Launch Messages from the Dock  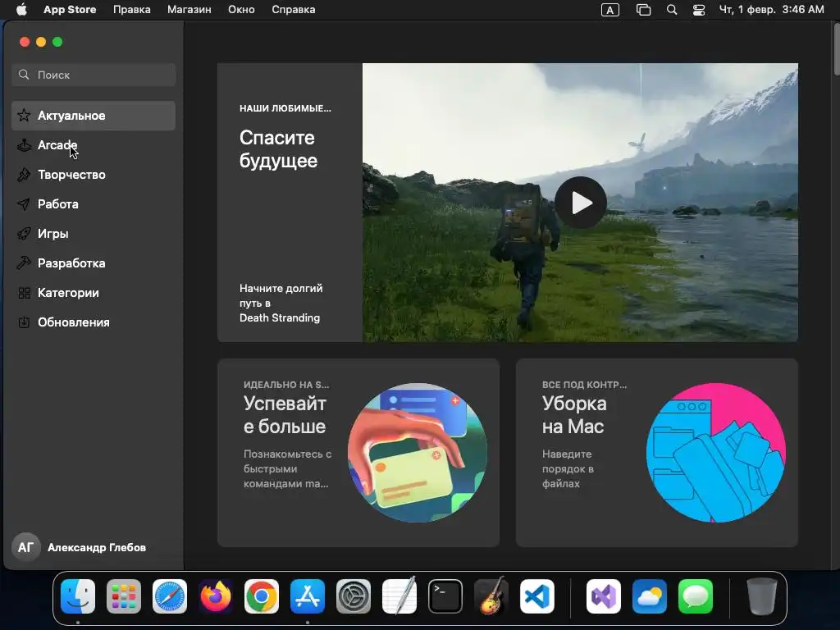pyautogui.click(x=696, y=596)
